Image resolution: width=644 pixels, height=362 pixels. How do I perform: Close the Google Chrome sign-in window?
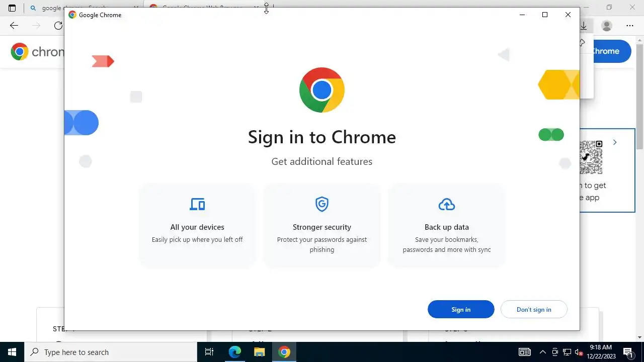tap(568, 15)
